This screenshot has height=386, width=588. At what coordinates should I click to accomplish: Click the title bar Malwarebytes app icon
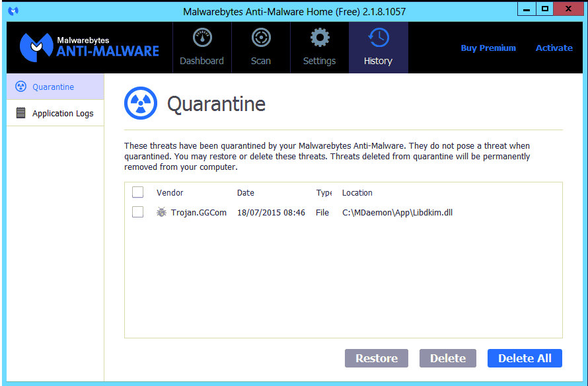click(13, 11)
